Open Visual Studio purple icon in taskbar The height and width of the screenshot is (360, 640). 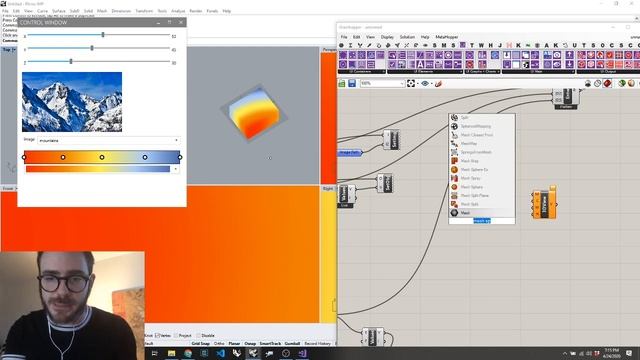[x=302, y=353]
